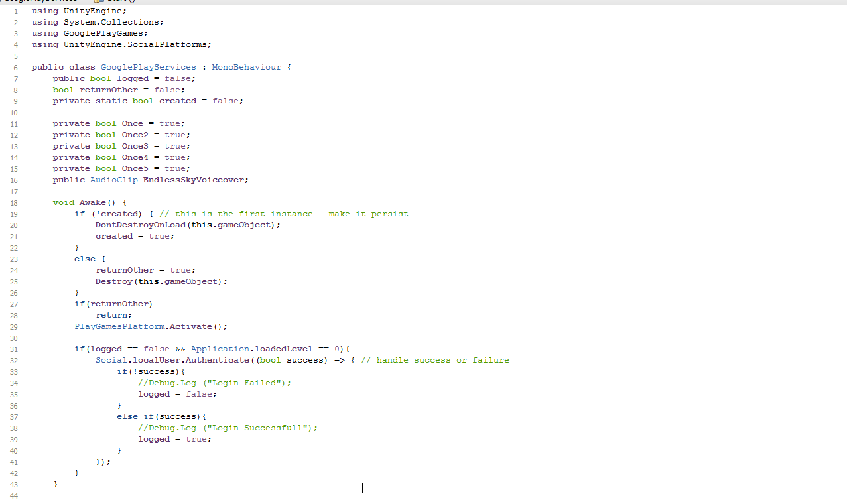Click the commented 'Login Successfull' debug line

[x=228, y=428]
